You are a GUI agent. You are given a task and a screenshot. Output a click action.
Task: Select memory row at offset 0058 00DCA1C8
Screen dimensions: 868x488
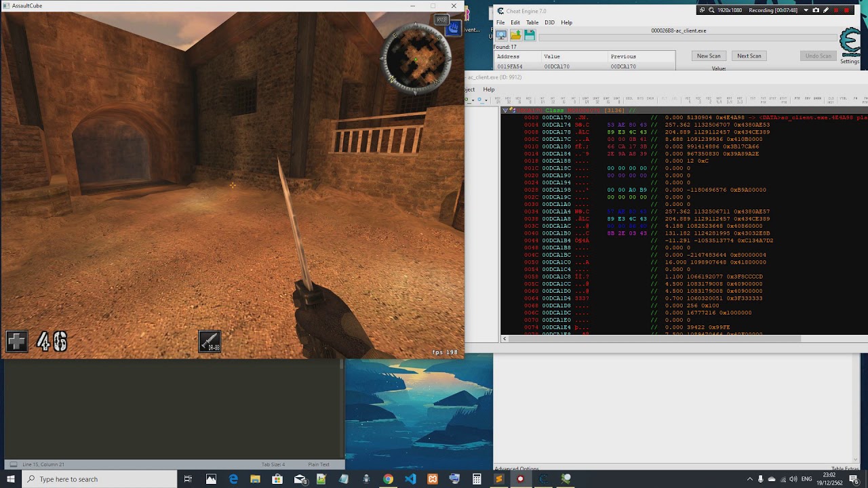tap(684, 277)
